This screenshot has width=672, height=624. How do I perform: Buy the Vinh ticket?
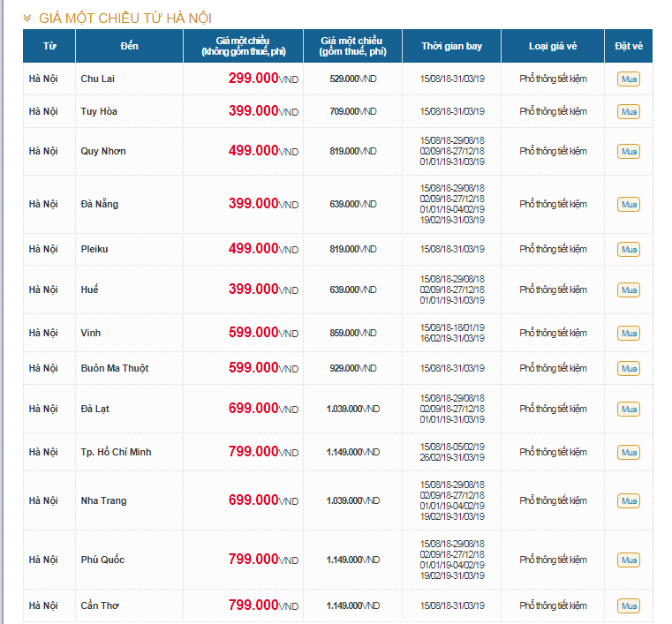[629, 334]
